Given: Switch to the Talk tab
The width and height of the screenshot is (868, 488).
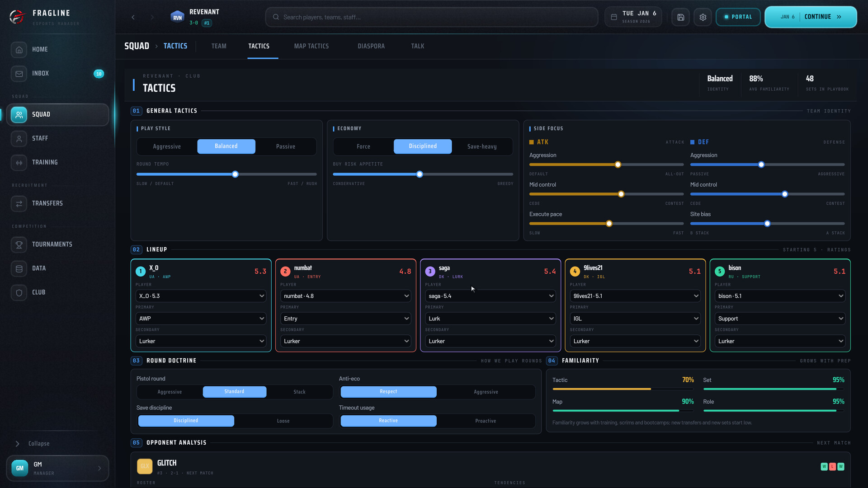Looking at the screenshot, I should [x=417, y=46].
